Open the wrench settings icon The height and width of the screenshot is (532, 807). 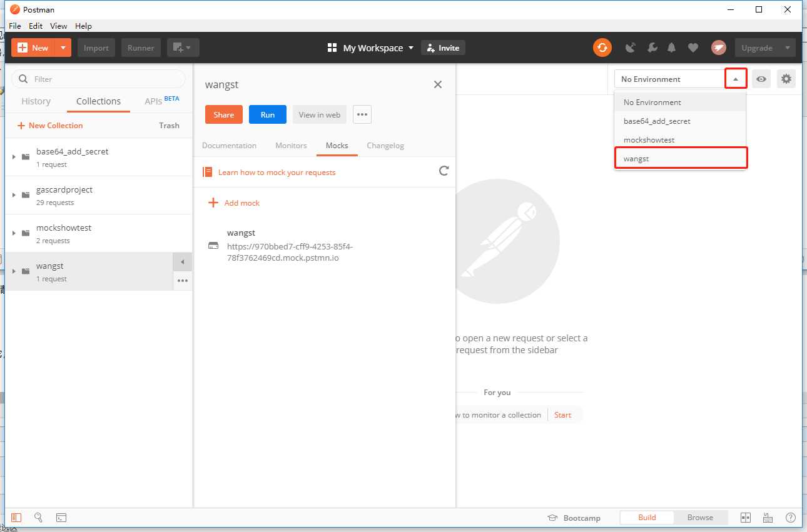click(x=652, y=48)
